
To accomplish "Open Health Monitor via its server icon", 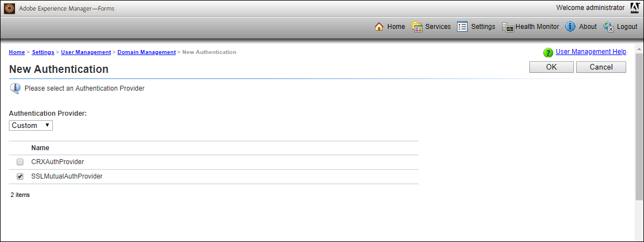I will [508, 27].
